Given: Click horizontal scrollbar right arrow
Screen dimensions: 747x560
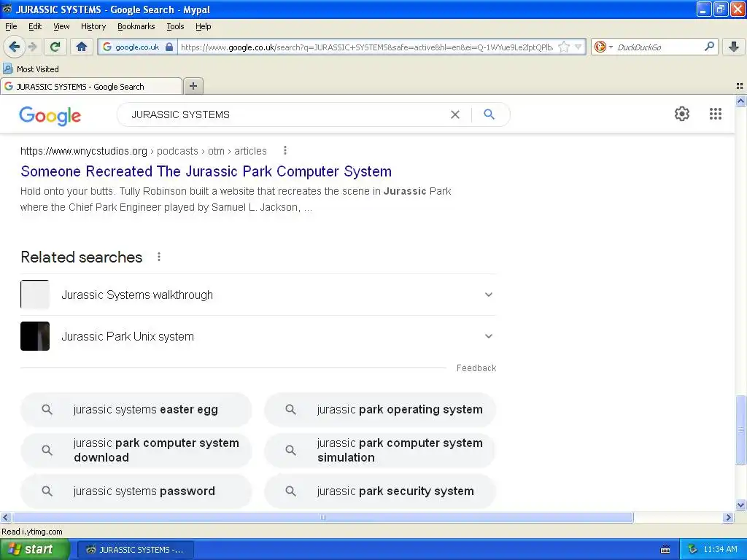Looking at the screenshot, I should click(727, 517).
